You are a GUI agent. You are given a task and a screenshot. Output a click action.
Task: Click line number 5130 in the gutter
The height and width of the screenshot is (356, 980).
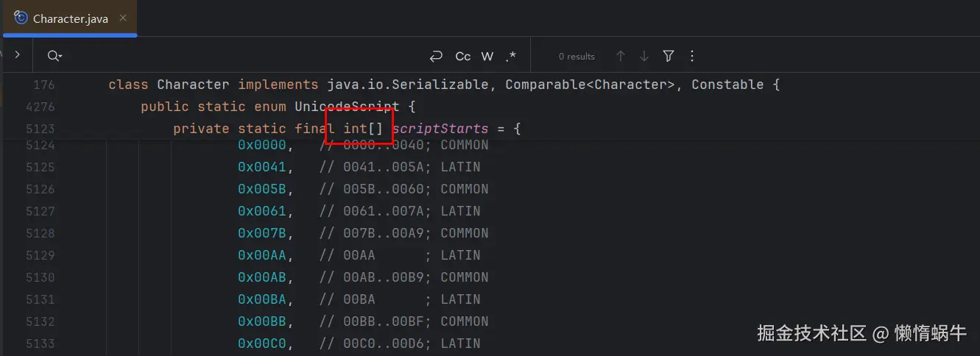40,277
